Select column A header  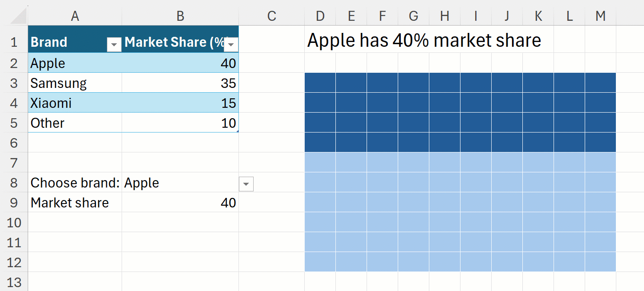pyautogui.click(x=75, y=16)
